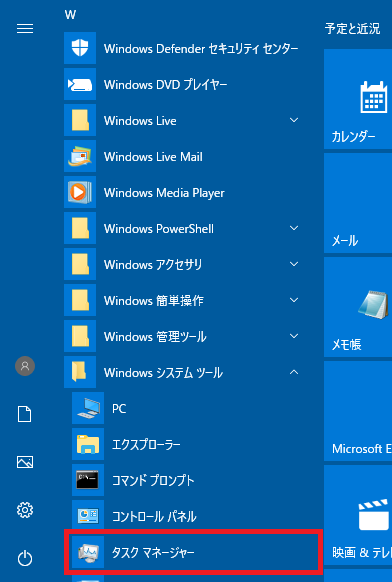Click the コマンド プロンプト label
The height and width of the screenshot is (582, 392).
pyautogui.click(x=153, y=481)
